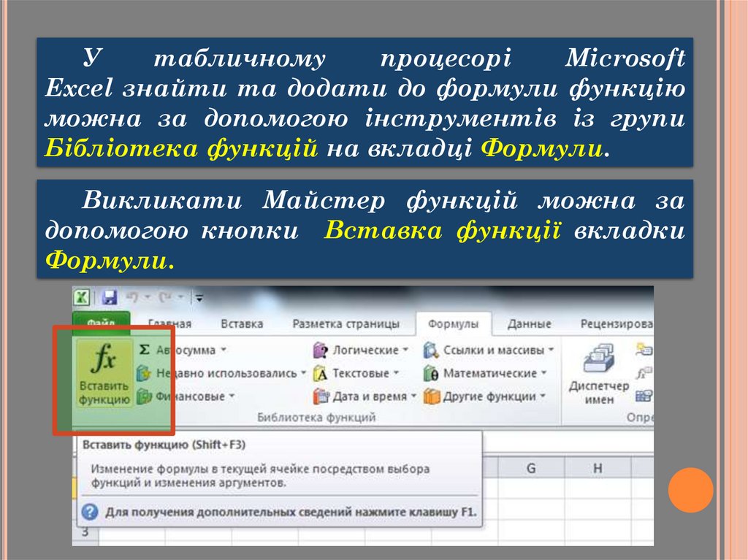Viewport: 748px width, 560px height.
Task: Switch to the Разметка страницы tab
Action: (346, 324)
